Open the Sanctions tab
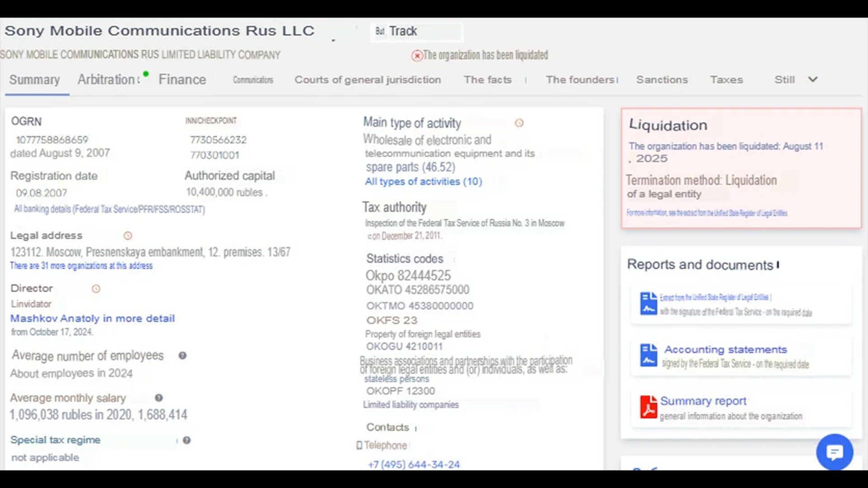This screenshot has height=488, width=868. [662, 80]
